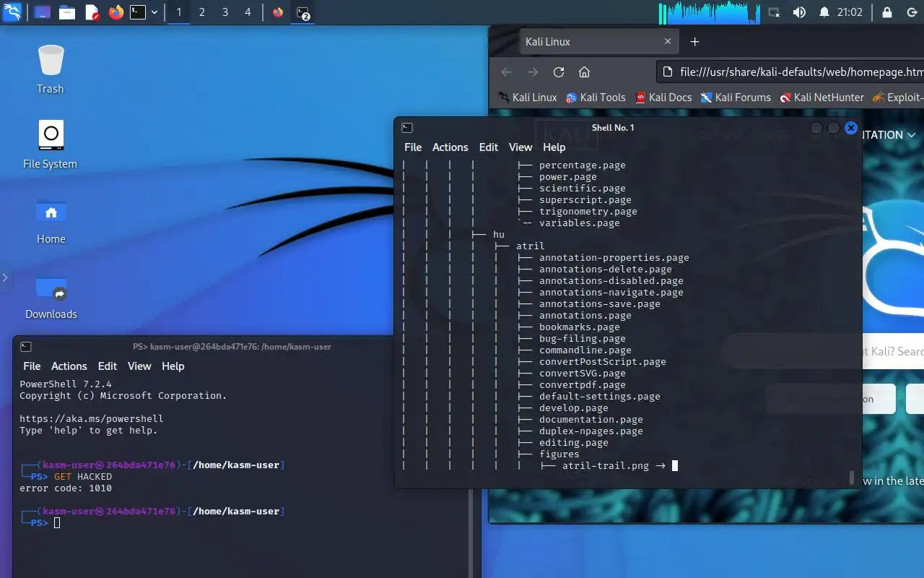This screenshot has width=924, height=578.
Task: Launch the text editor from the panel
Action: tap(92, 12)
